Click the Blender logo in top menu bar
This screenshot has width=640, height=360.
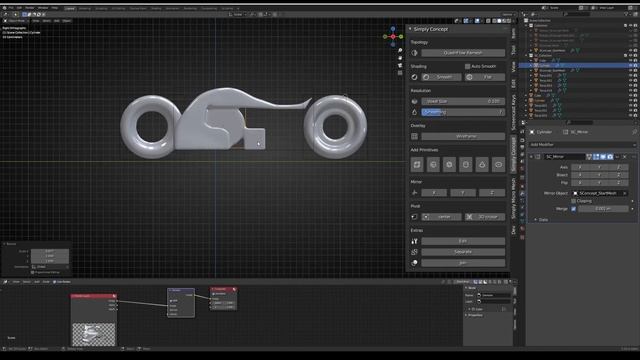4,8
